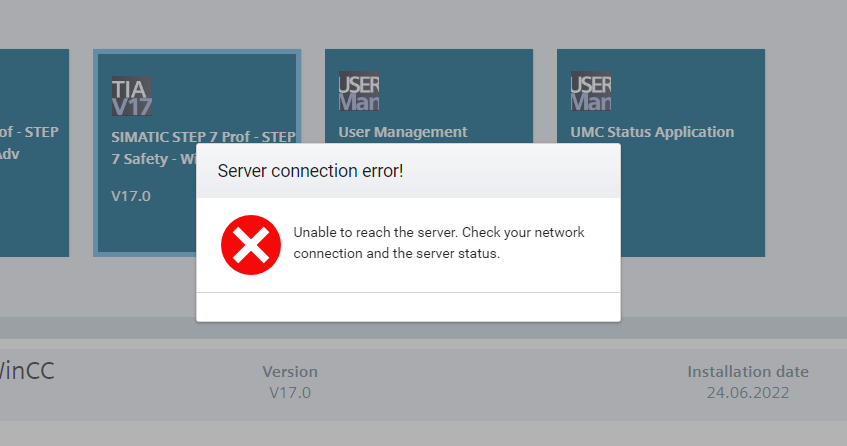Image resolution: width=847 pixels, height=446 pixels.
Task: Click the 'Version' column label
Action: coord(290,372)
